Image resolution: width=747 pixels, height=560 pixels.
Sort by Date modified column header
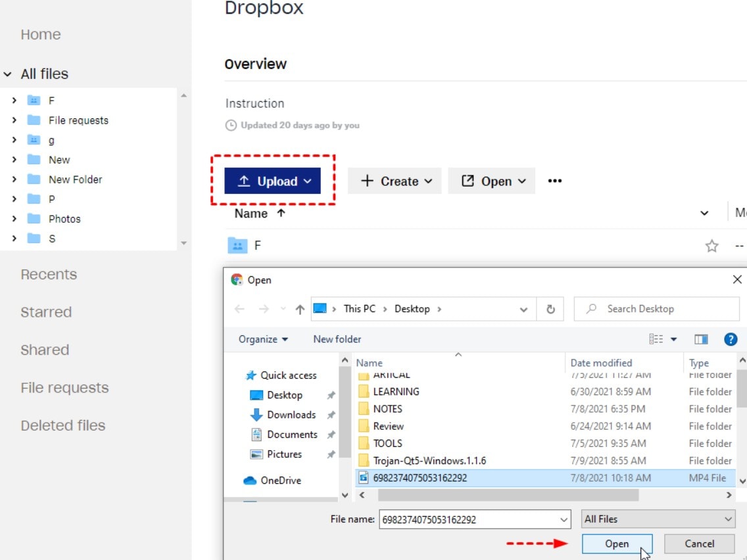click(601, 363)
